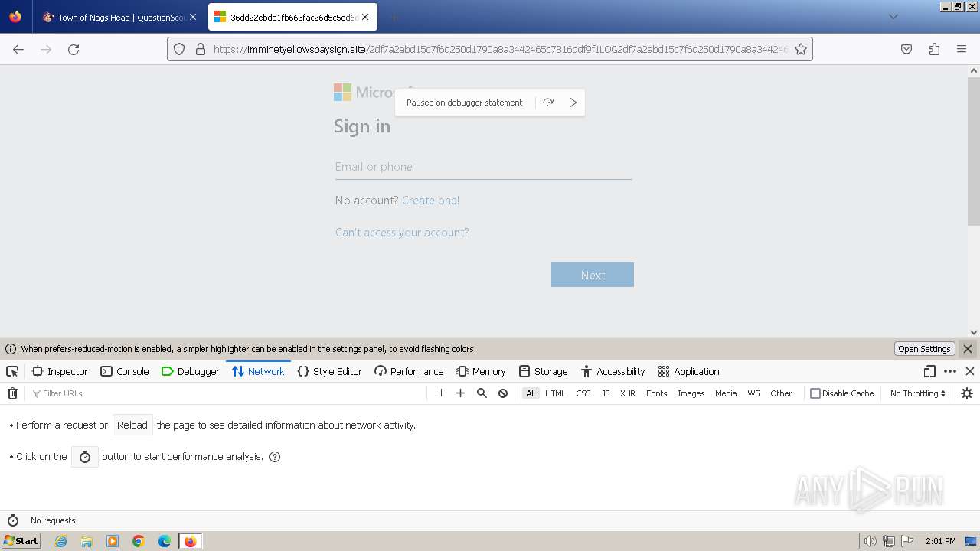Filter requests by JS
This screenshot has height=551, width=980.
click(606, 393)
